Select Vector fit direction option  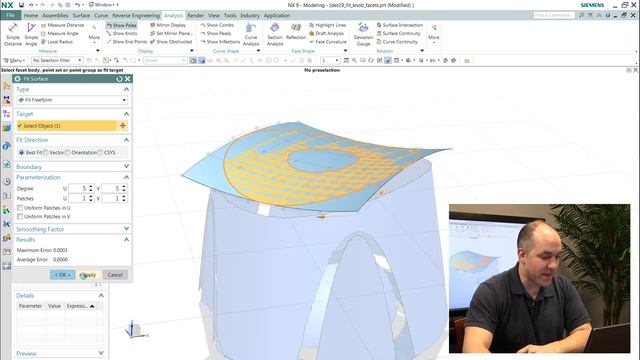(x=46, y=152)
